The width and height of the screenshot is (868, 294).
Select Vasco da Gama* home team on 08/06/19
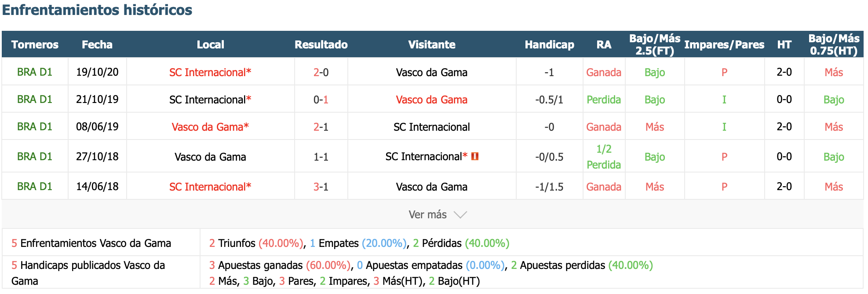(x=210, y=127)
